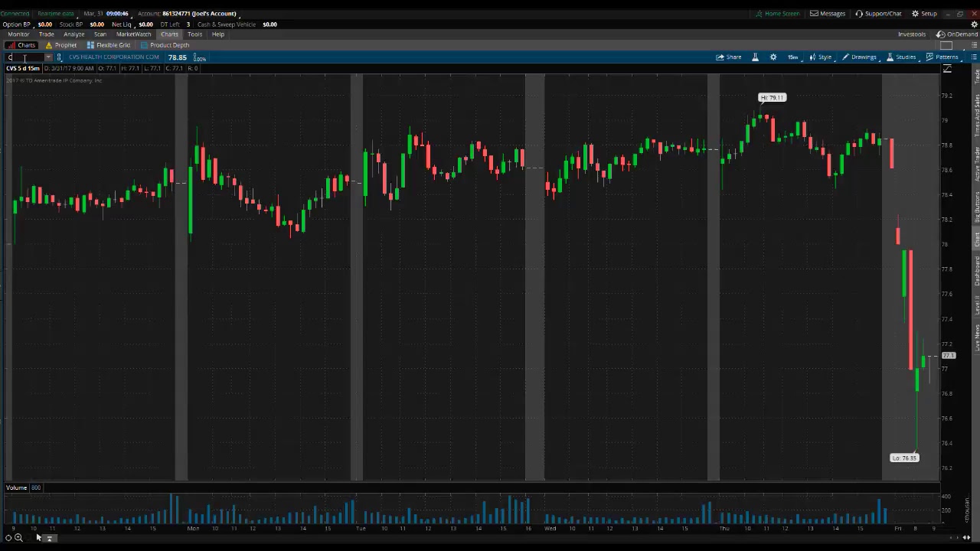Image resolution: width=980 pixels, height=551 pixels.
Task: Open the Dashboard side panel tab
Action: coord(976,271)
